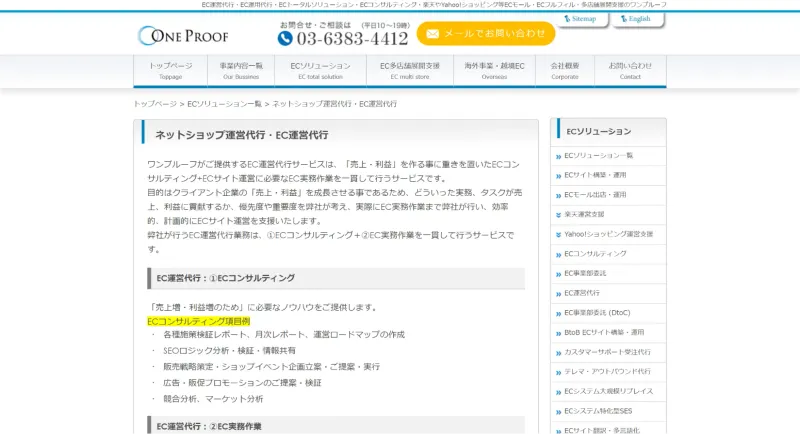Viewport: 800px width, 434px height.
Task: Click arrow icon beside EC運営代行
Action: (558, 294)
